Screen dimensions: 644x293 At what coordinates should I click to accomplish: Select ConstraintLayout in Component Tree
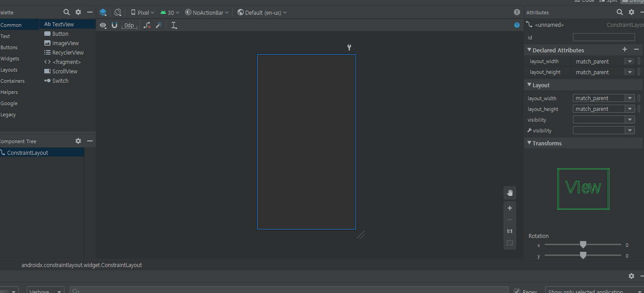pos(42,153)
